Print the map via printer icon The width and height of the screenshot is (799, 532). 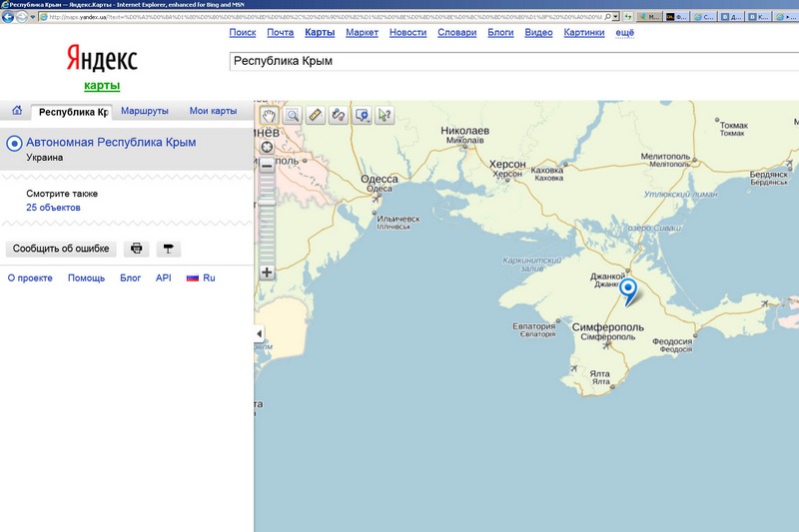pyautogui.click(x=136, y=249)
